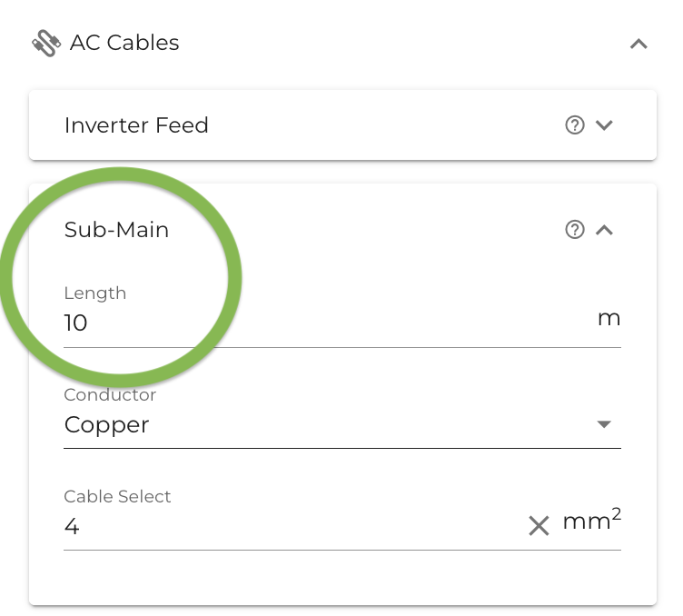Click the mm² unit suffix
The height and width of the screenshot is (616, 683).
pos(592,520)
